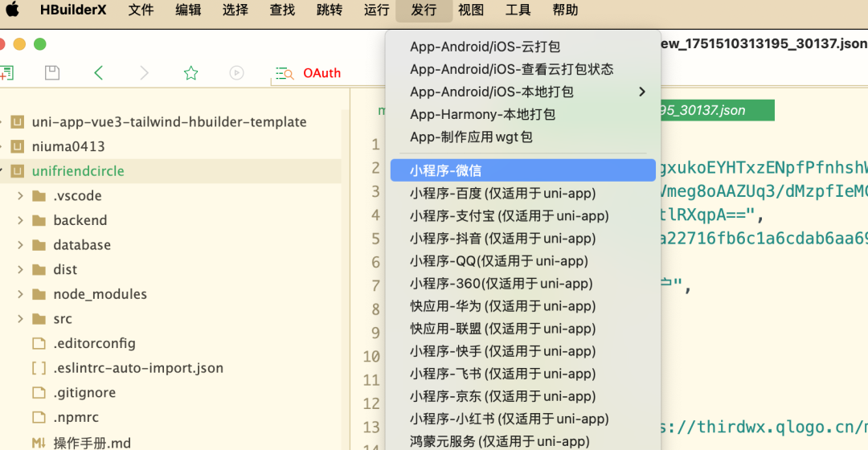Click the database folder icon

pyautogui.click(x=39, y=244)
